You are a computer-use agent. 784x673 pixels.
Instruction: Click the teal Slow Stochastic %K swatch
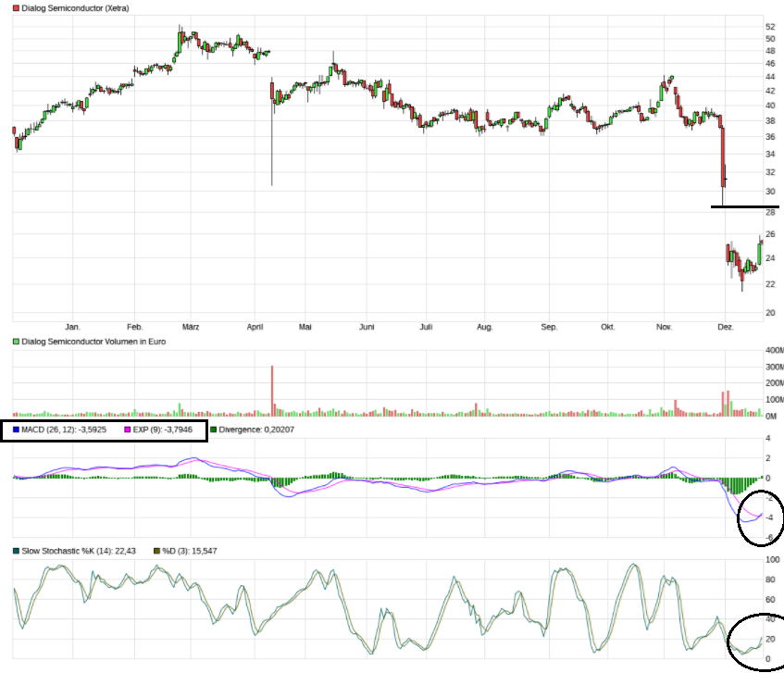point(16,551)
